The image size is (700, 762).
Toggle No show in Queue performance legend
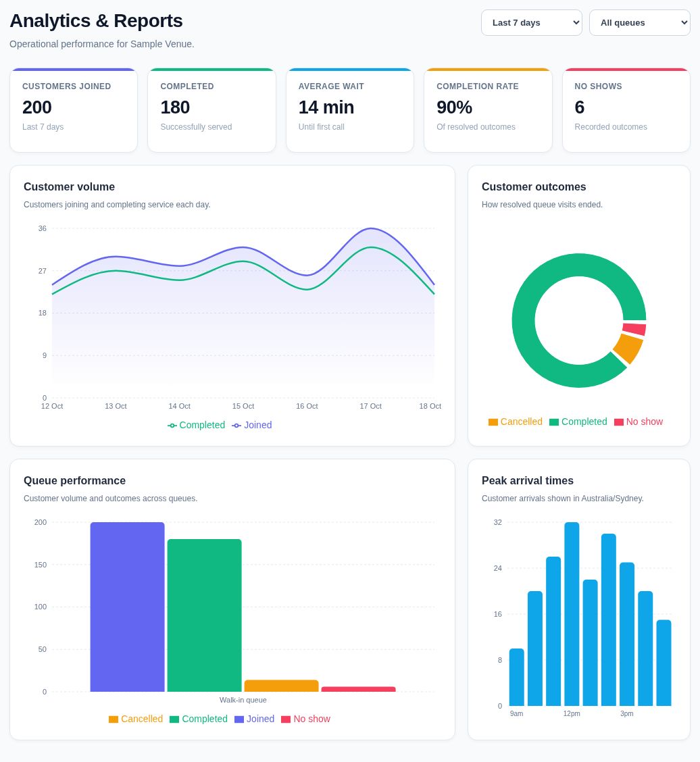[306, 719]
